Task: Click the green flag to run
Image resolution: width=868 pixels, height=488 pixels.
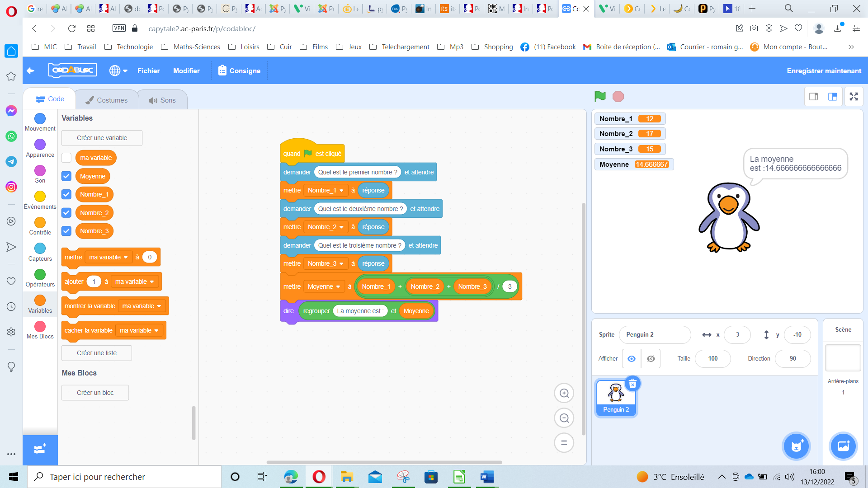Action: (600, 96)
